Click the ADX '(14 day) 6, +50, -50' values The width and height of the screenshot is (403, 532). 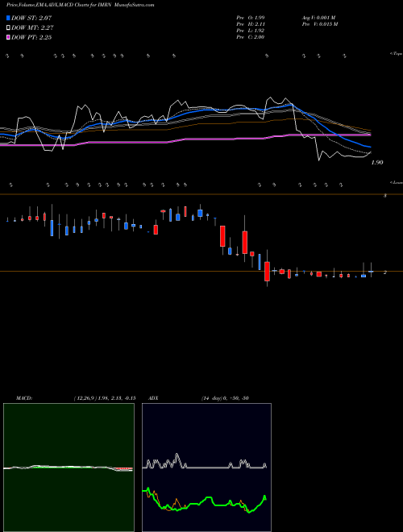click(x=225, y=398)
